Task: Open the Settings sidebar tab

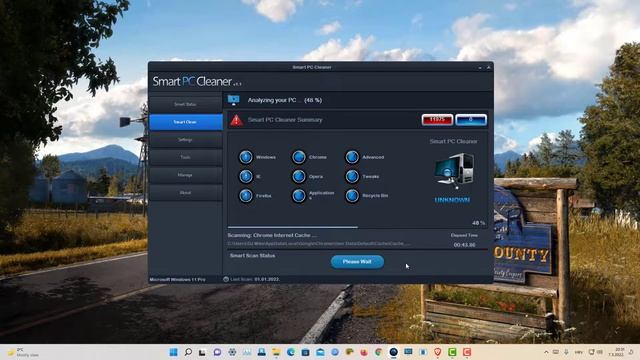Action: pyautogui.click(x=185, y=140)
